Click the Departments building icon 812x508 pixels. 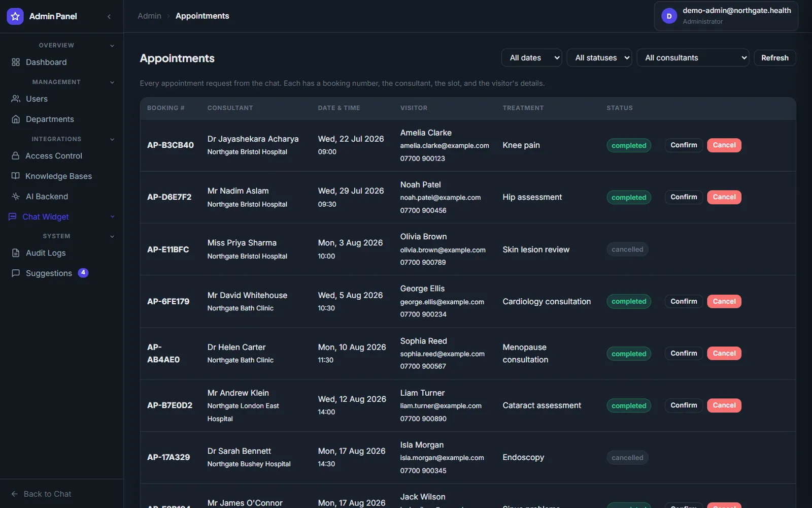coord(16,119)
